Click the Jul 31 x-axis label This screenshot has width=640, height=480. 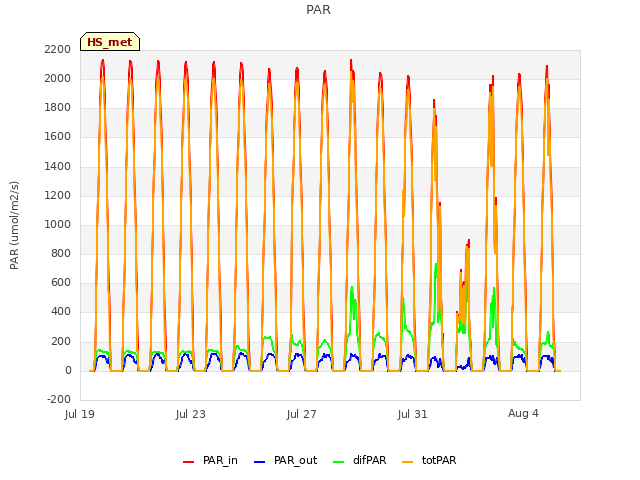pos(413,414)
